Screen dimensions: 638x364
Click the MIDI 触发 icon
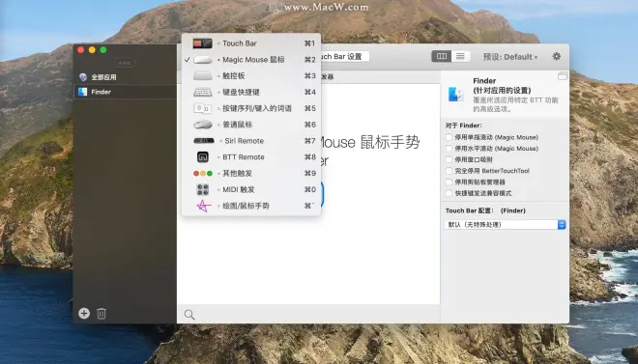203,189
